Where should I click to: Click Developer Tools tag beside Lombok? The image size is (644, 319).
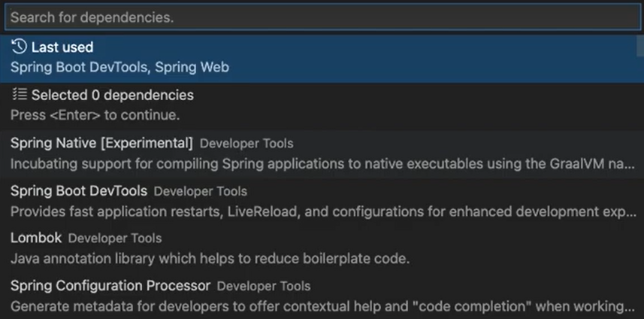pos(115,239)
